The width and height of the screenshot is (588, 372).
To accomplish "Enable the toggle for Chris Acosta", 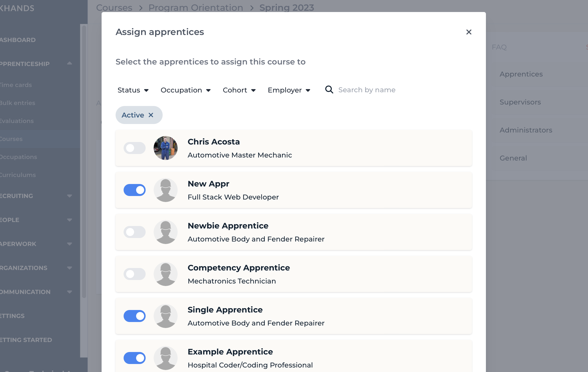I will 135,148.
